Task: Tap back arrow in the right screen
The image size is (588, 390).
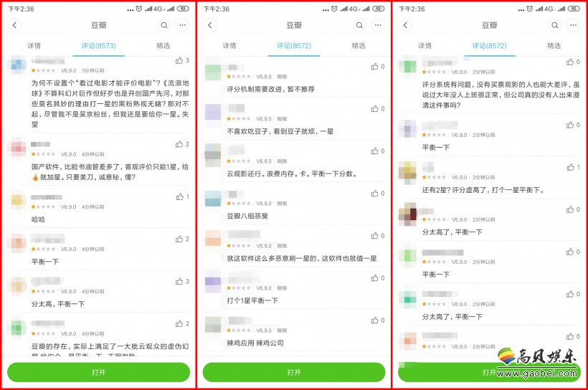Action: pos(405,25)
